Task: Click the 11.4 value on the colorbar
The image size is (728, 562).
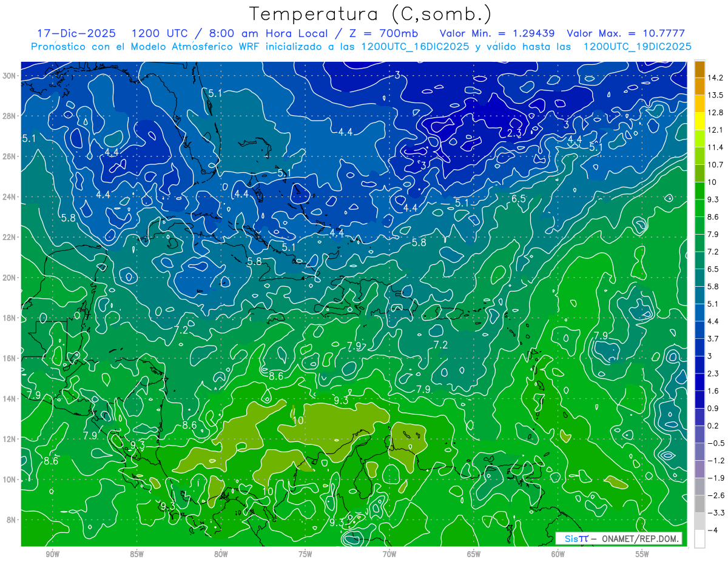Action: (x=715, y=147)
